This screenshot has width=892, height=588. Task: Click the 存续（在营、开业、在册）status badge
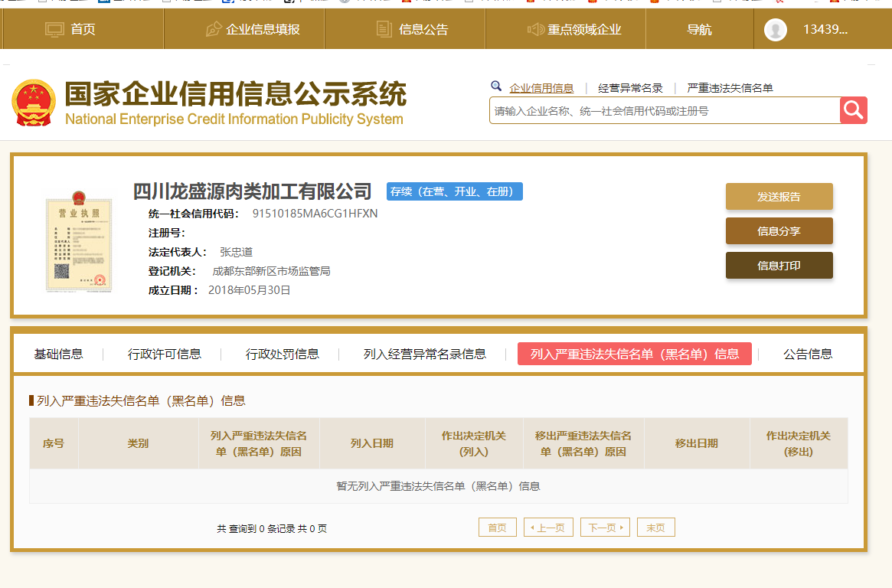point(455,191)
